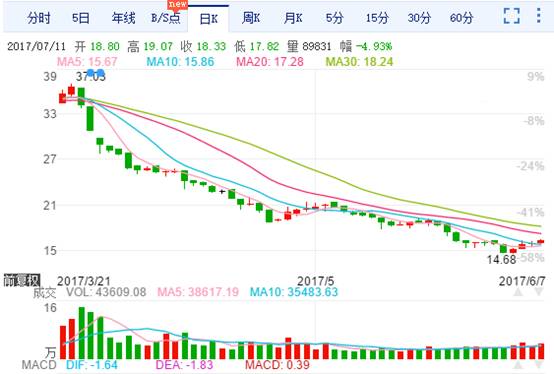
Task: Open the B/S点 tab
Action: (166, 18)
